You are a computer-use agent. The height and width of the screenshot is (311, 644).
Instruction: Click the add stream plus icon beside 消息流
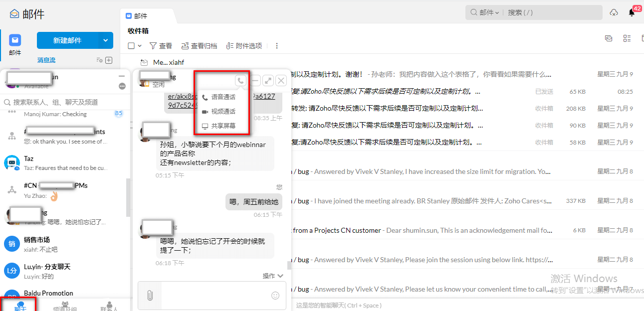(x=109, y=60)
